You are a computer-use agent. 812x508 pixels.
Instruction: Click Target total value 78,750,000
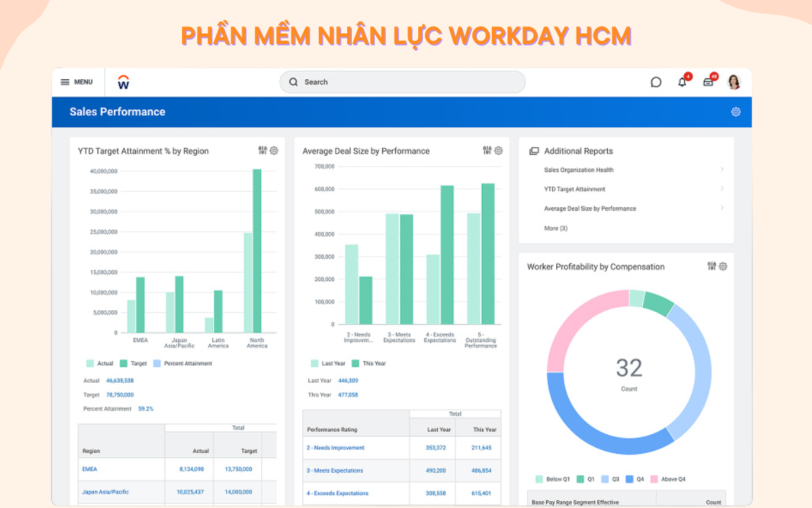click(x=120, y=395)
